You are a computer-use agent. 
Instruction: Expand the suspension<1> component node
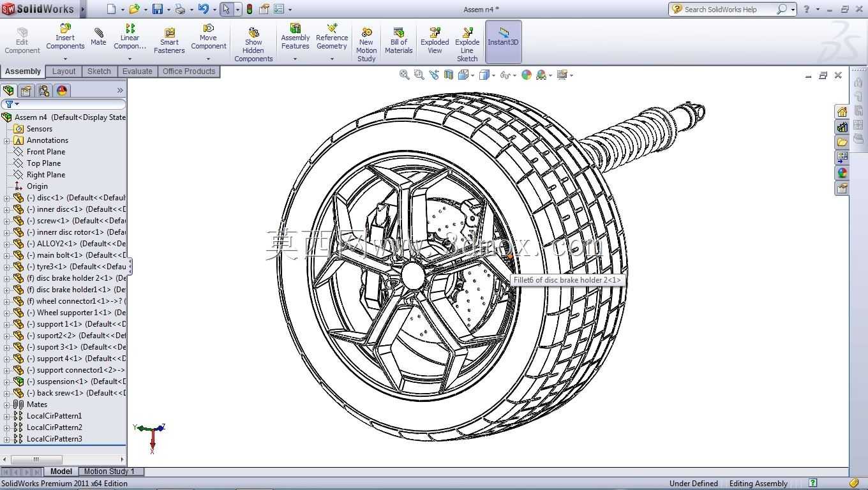[x=6, y=382]
